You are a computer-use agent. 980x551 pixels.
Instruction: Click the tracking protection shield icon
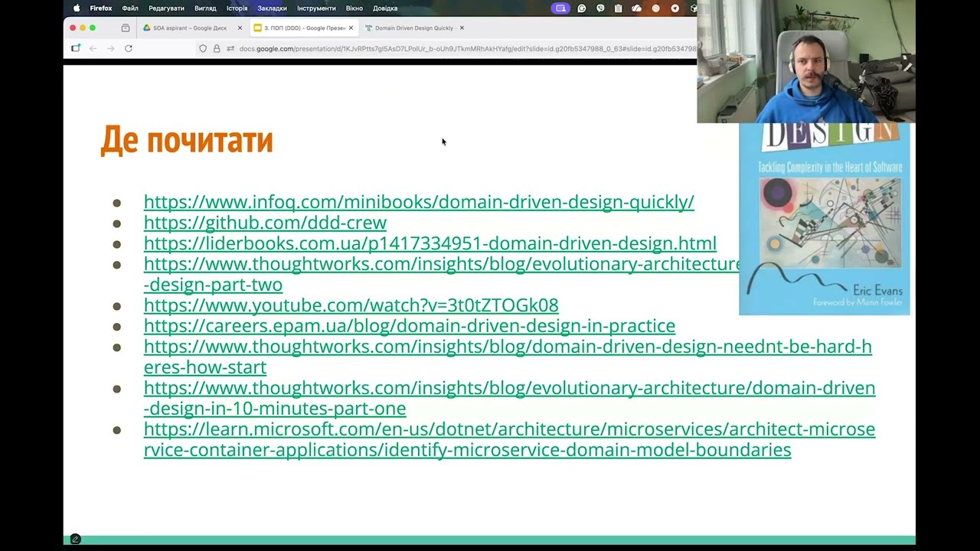click(x=203, y=48)
